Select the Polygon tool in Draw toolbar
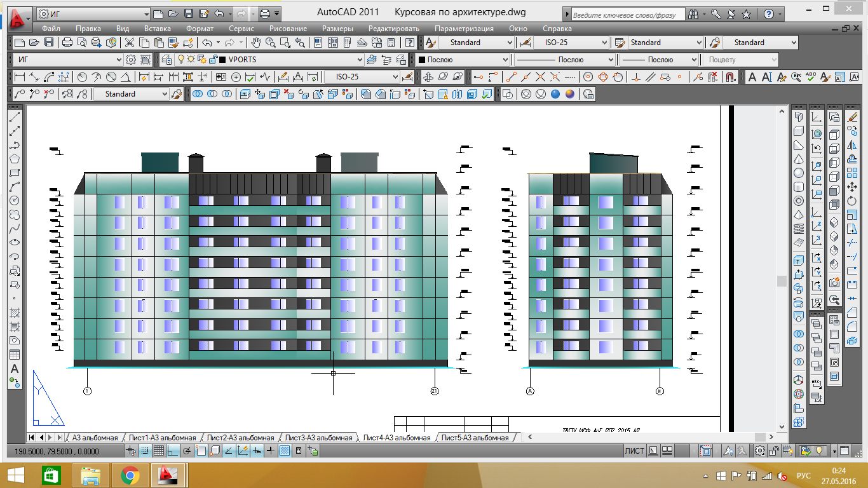Viewport: 868px width, 488px height. coord(15,159)
